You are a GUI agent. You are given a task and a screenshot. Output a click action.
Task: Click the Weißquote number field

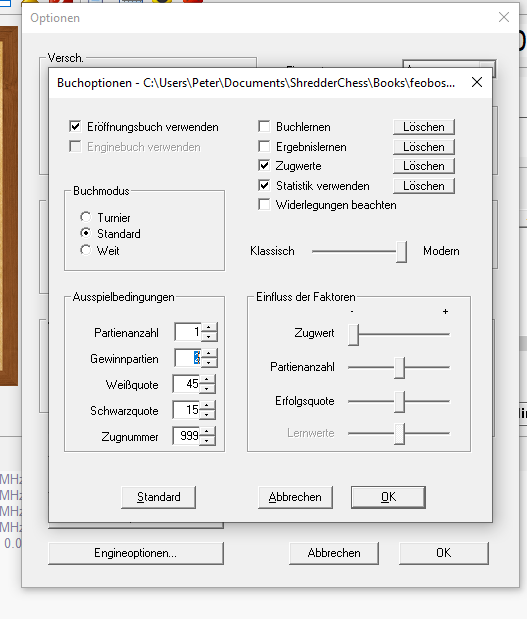coord(186,384)
